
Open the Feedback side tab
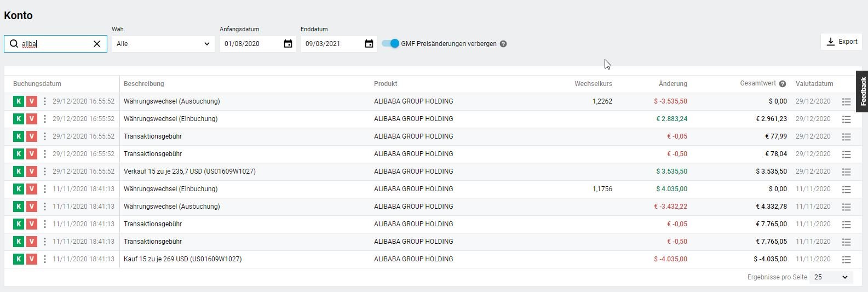point(863,91)
